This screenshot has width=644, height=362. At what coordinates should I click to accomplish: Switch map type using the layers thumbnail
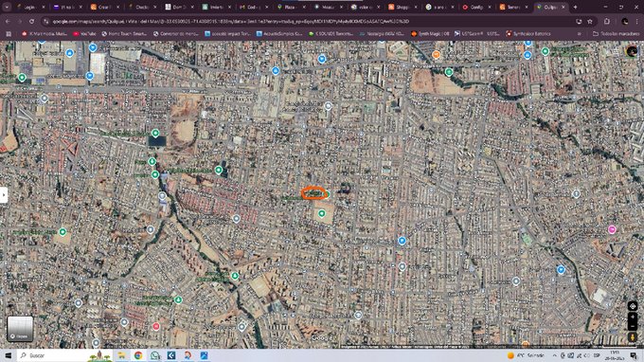[x=20, y=328]
